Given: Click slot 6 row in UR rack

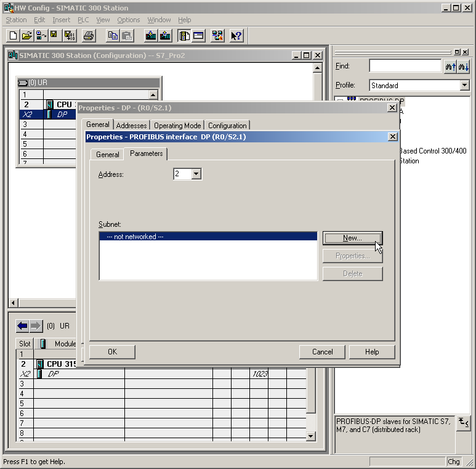Looking at the screenshot, I should pyautogui.click(x=48, y=153).
